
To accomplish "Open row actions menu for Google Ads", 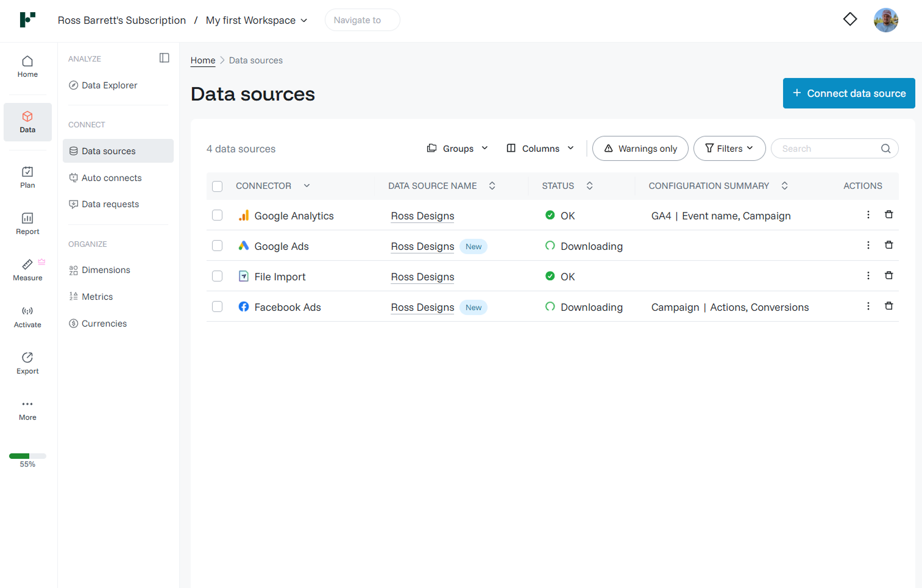I will 868,245.
